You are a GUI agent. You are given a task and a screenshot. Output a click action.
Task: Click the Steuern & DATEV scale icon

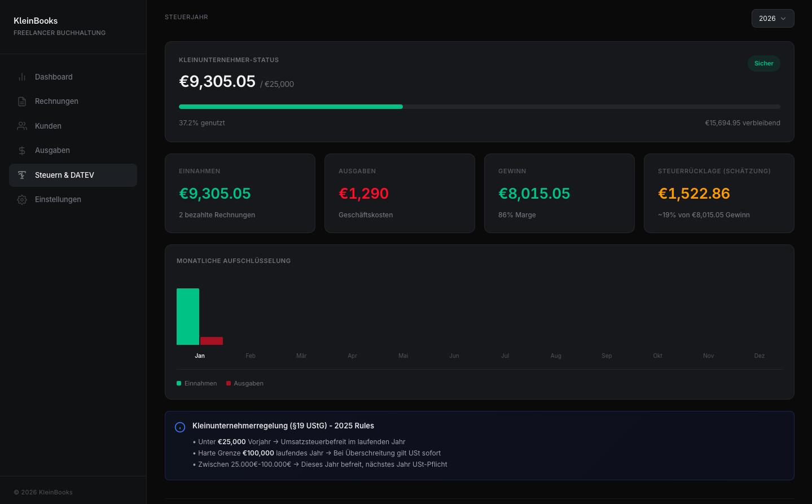click(x=22, y=175)
